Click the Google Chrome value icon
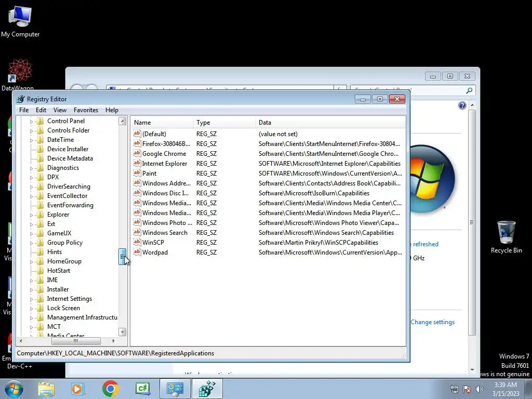 point(137,153)
